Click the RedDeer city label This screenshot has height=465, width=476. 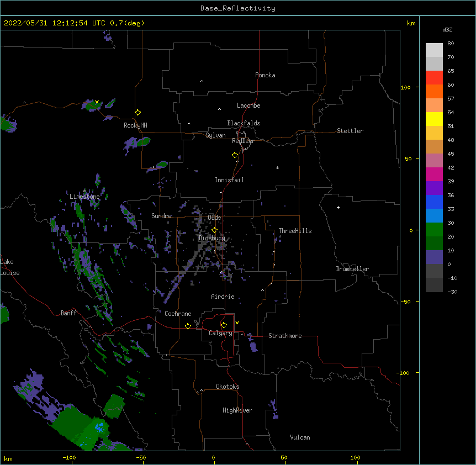pyautogui.click(x=243, y=141)
